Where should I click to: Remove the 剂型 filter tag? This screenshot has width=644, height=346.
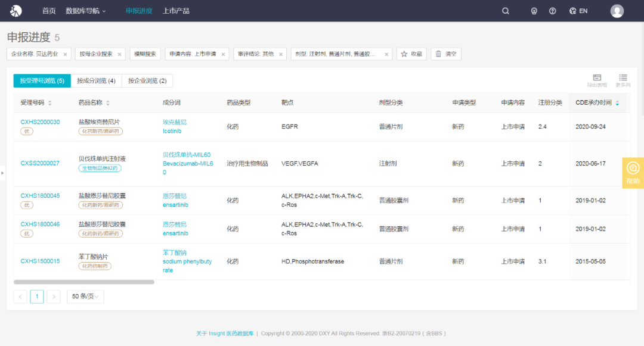pyautogui.click(x=386, y=54)
